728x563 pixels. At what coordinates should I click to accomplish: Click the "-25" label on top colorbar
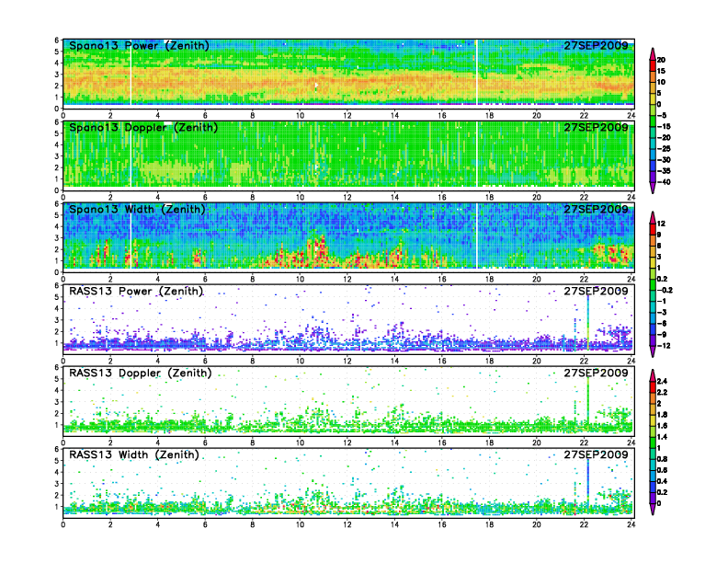tap(664, 149)
